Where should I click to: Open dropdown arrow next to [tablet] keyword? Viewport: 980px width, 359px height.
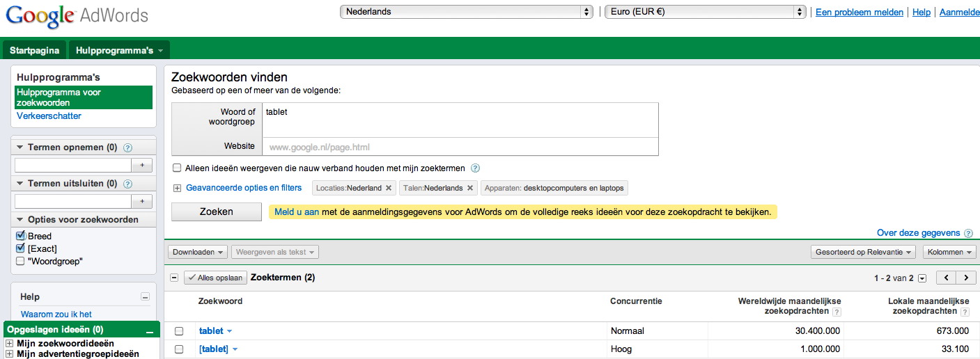tap(235, 349)
